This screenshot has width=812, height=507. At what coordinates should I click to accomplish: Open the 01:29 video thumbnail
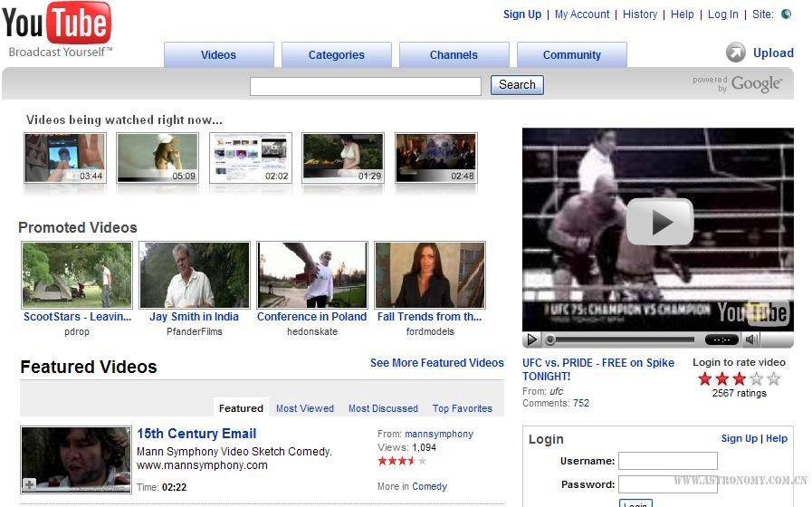click(x=343, y=158)
